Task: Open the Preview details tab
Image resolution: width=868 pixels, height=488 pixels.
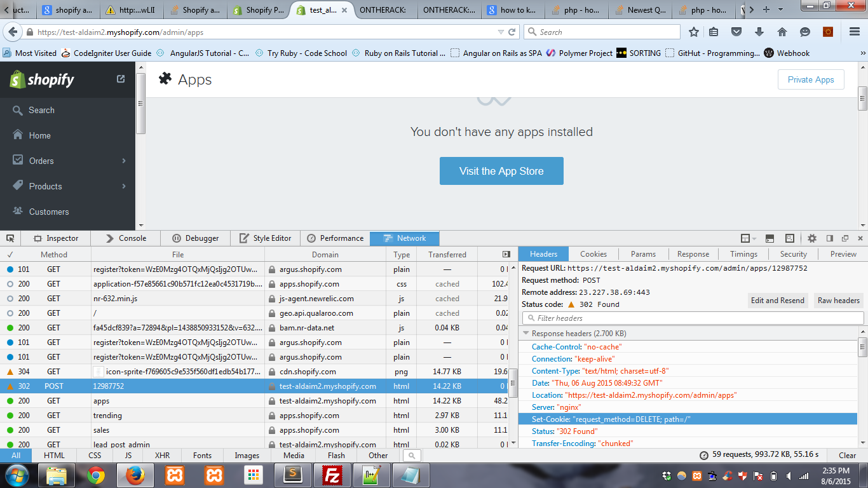Action: 843,254
